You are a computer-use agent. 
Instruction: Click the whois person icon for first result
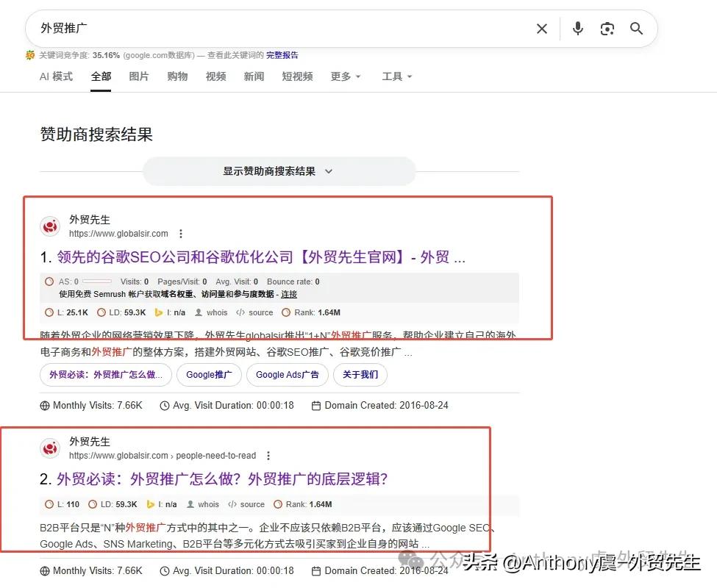click(199, 312)
